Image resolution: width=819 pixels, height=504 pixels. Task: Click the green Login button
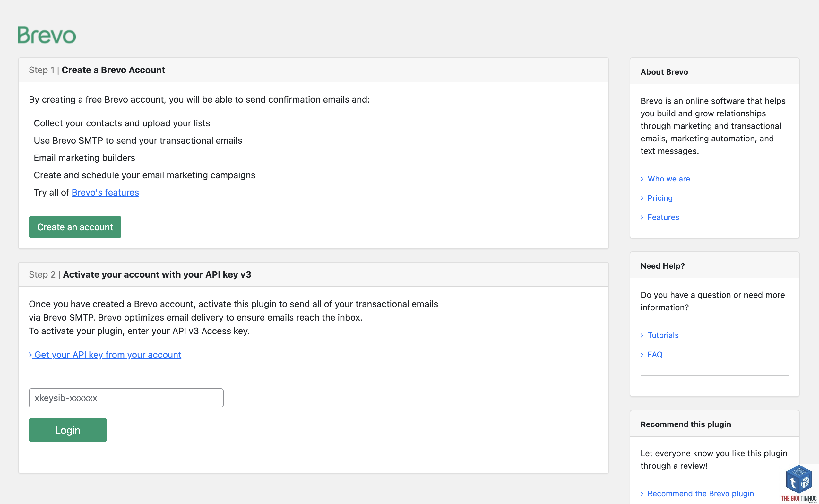point(68,430)
